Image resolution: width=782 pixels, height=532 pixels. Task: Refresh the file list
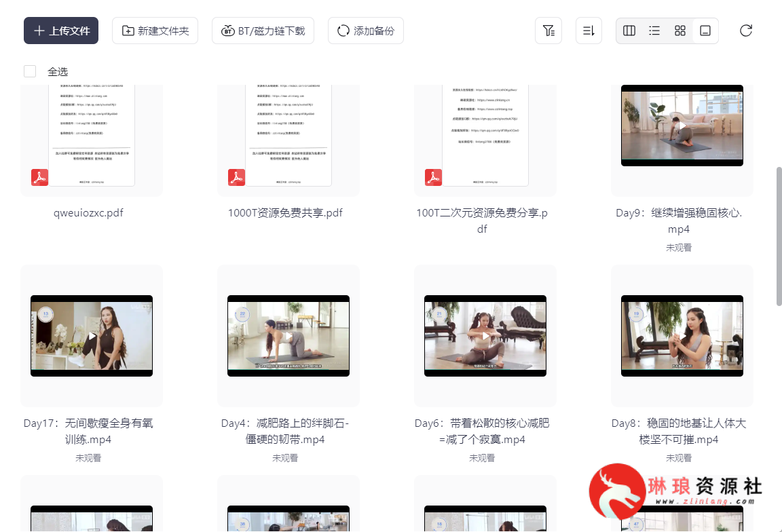745,31
